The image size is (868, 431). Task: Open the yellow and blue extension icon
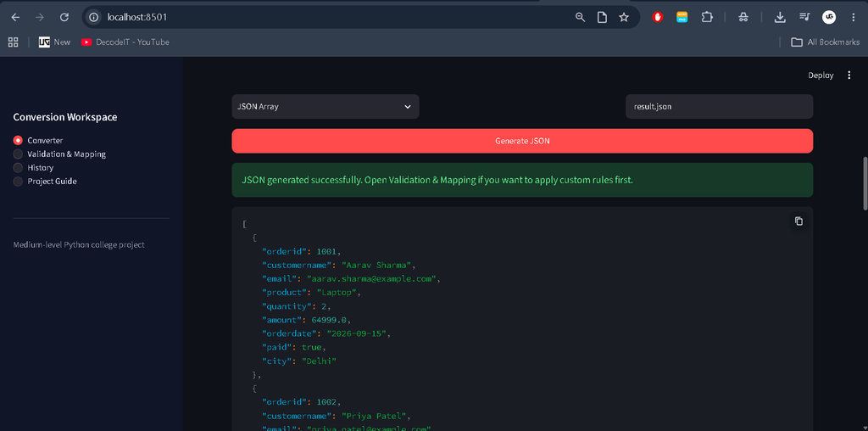[682, 17]
